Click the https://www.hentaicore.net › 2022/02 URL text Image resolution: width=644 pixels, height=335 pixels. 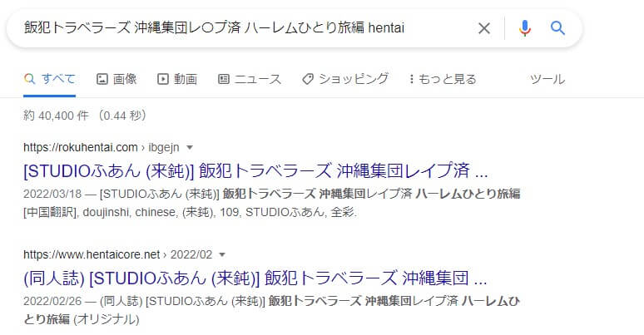(x=117, y=254)
